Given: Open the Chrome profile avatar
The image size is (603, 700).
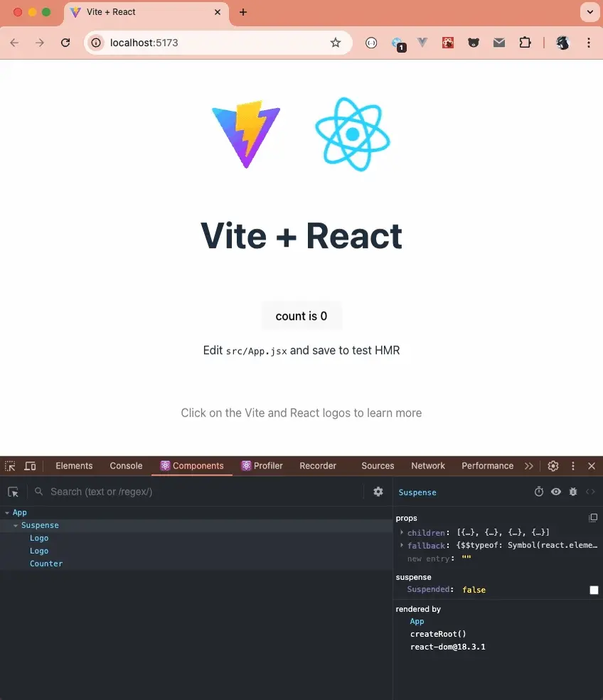Looking at the screenshot, I should pyautogui.click(x=562, y=43).
